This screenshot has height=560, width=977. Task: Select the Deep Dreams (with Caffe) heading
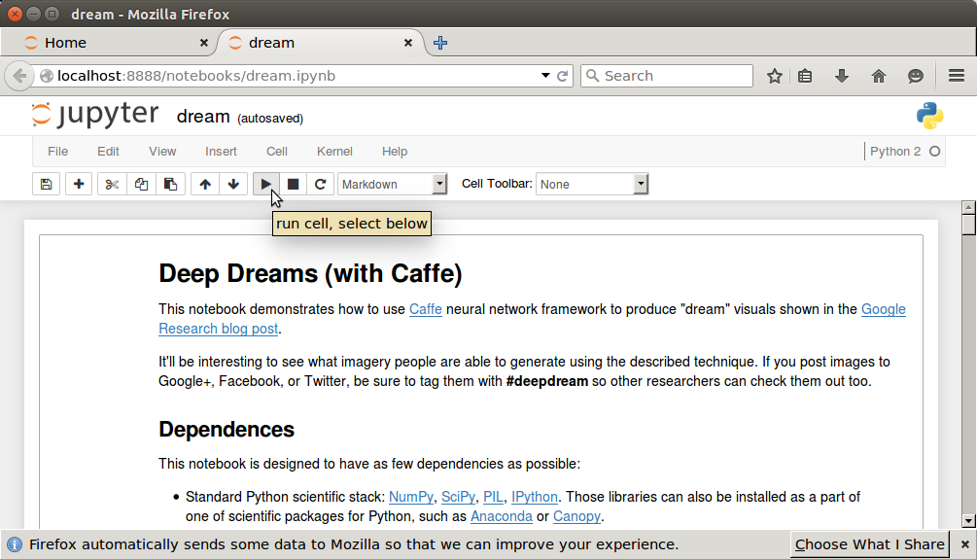pyautogui.click(x=310, y=273)
